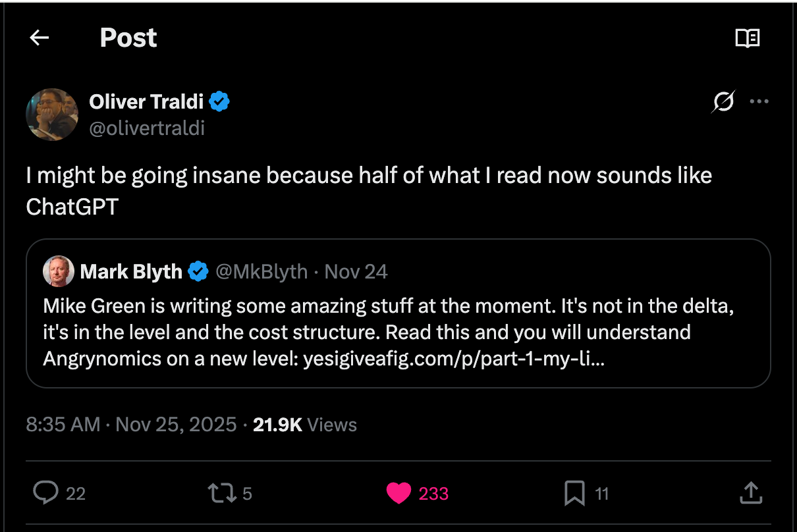
Task: Open the Nov 24 timestamp on quoted tweet
Action: coord(356,271)
